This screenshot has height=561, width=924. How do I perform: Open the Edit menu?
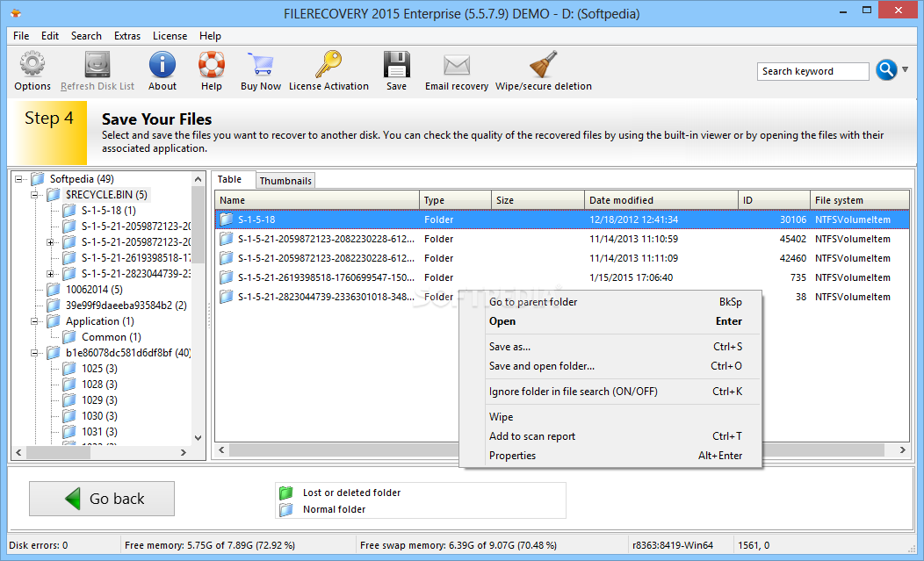50,36
